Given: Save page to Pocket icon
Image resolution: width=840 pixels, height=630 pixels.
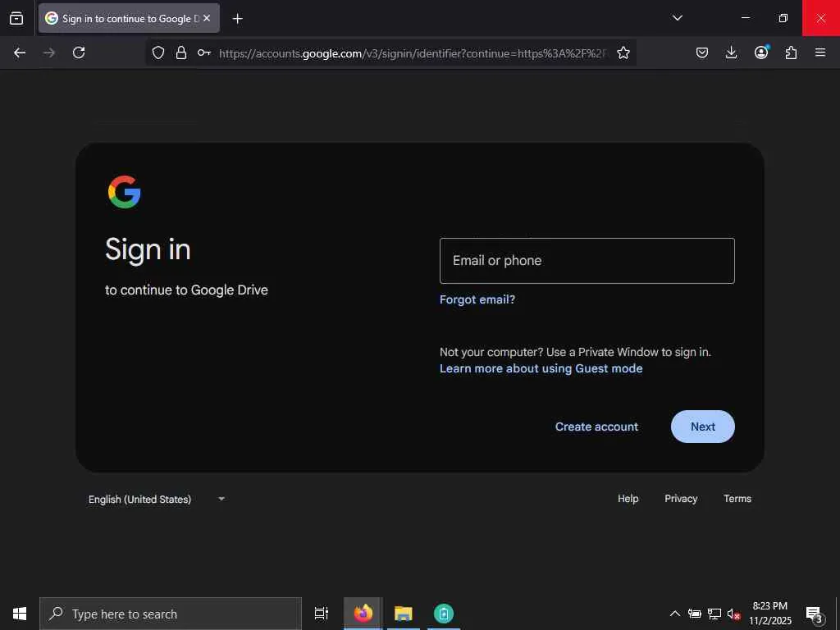Looking at the screenshot, I should [702, 52].
